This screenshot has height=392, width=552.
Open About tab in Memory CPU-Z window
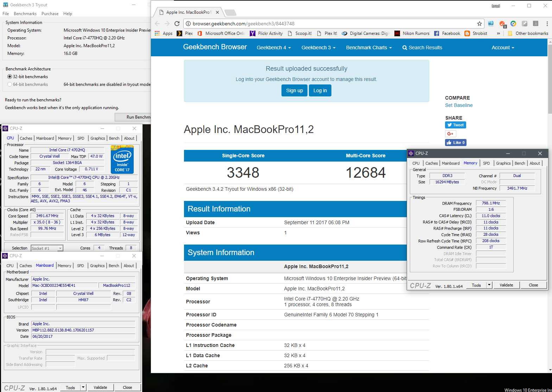(x=535, y=163)
